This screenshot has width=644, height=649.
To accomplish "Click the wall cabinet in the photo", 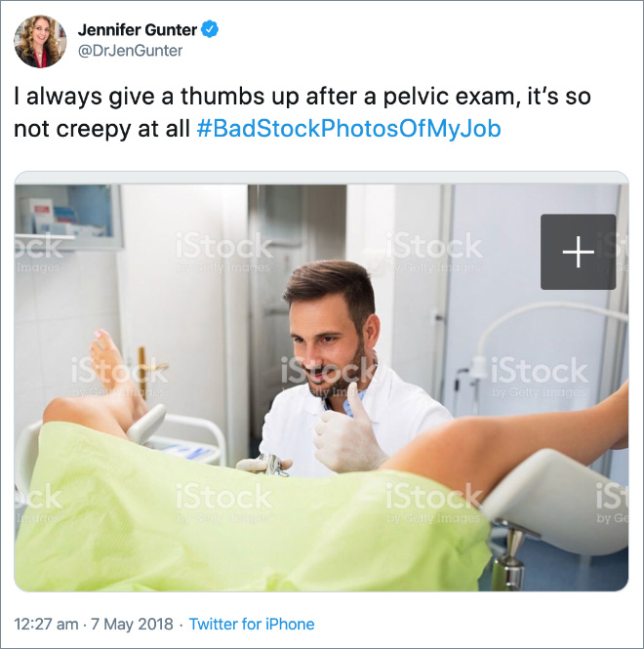I will pyautogui.click(x=68, y=217).
